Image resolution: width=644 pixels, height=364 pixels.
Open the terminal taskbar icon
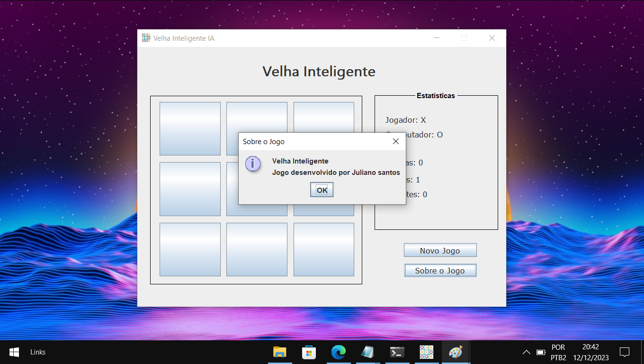(397, 352)
